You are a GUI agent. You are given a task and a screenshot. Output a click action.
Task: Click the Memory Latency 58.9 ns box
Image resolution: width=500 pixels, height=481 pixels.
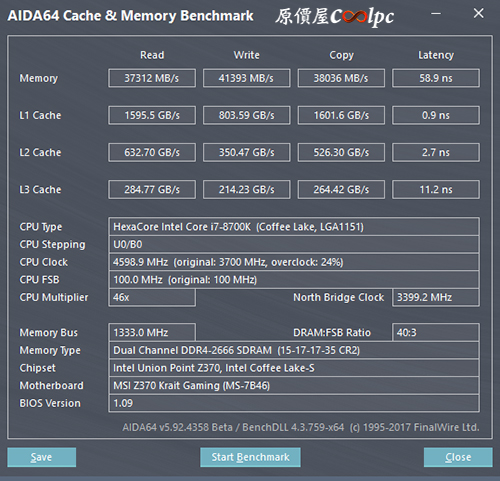436,78
